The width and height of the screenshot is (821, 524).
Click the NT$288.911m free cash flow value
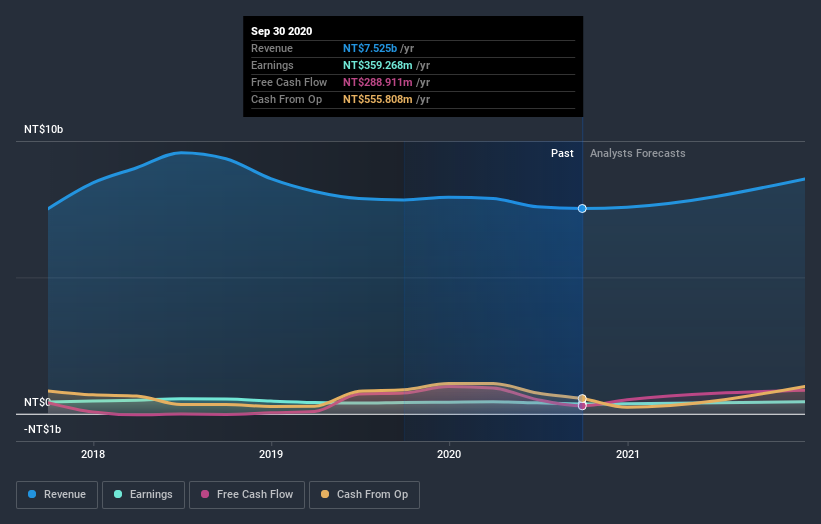378,82
